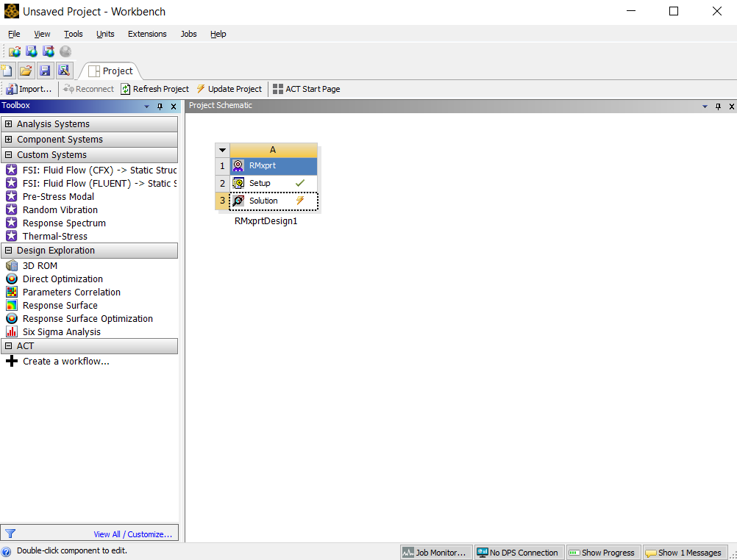Viewport: 737px width, 560px height.
Task: Select Direct Optimization item
Action: (54, 279)
